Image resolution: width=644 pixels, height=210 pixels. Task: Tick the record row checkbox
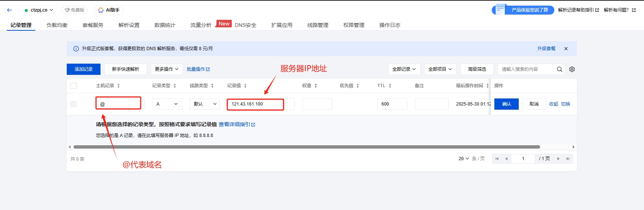(x=74, y=104)
